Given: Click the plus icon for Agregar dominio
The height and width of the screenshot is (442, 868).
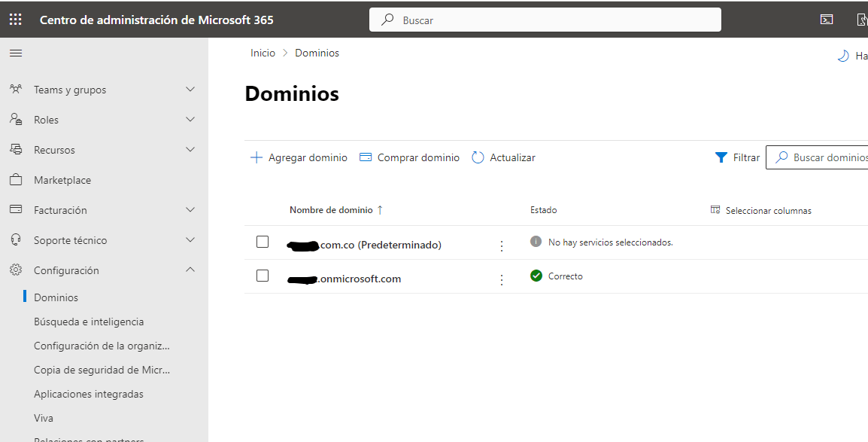Looking at the screenshot, I should (256, 157).
